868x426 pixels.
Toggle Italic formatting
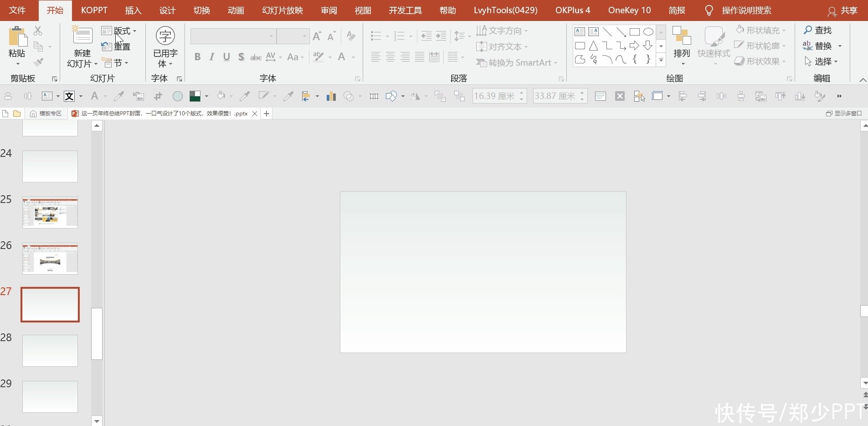[212, 57]
